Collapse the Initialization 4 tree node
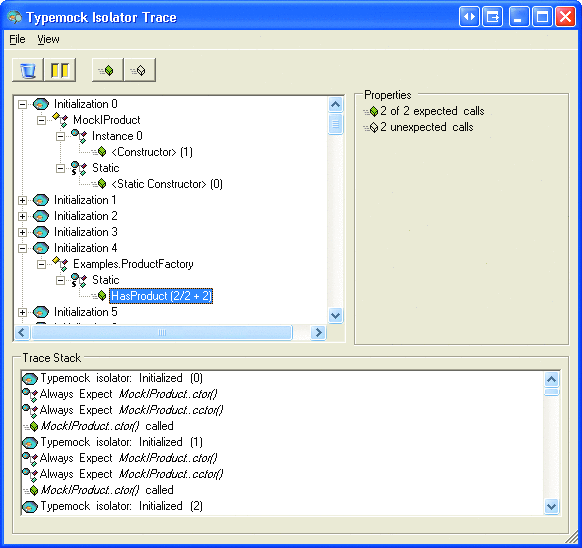Viewport: 582px width, 548px height. point(22,248)
